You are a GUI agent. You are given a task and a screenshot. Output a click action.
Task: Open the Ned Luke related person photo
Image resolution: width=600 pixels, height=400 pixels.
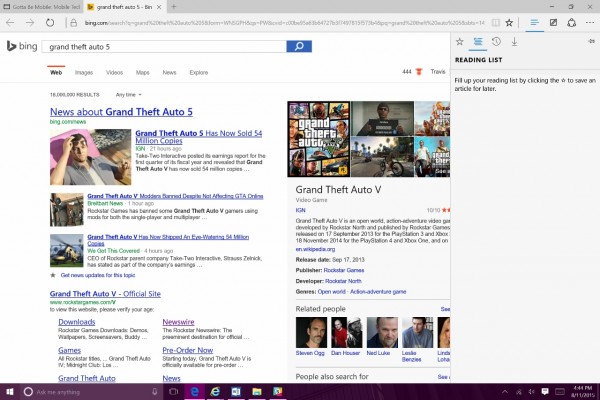tap(382, 332)
